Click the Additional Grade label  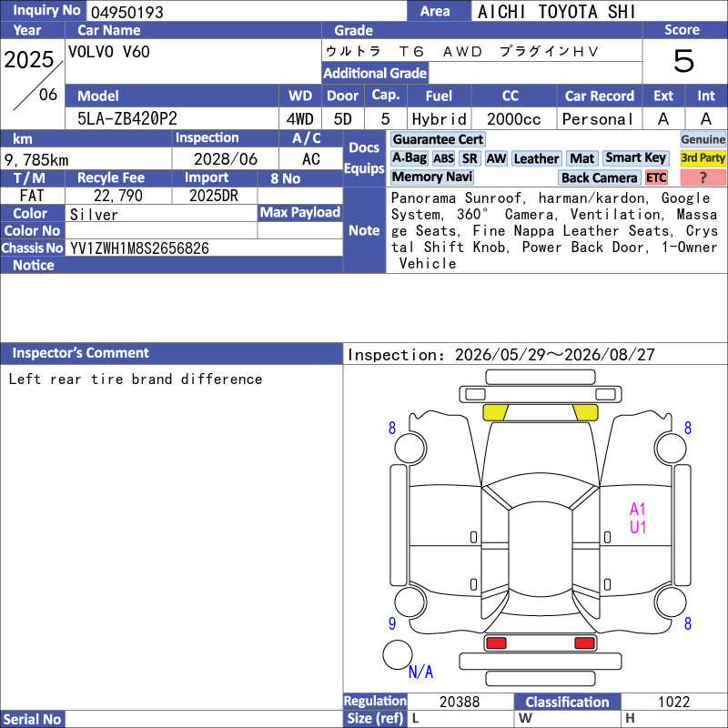click(375, 73)
